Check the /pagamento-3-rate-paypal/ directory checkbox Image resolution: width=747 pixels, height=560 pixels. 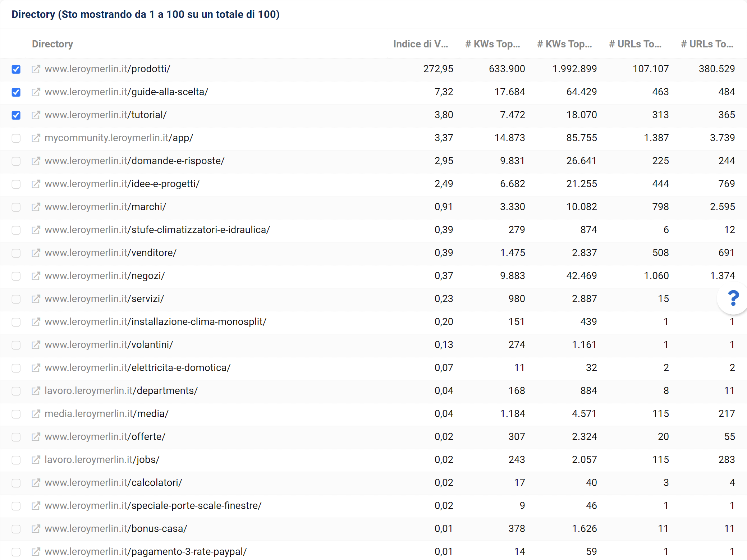coord(16,552)
